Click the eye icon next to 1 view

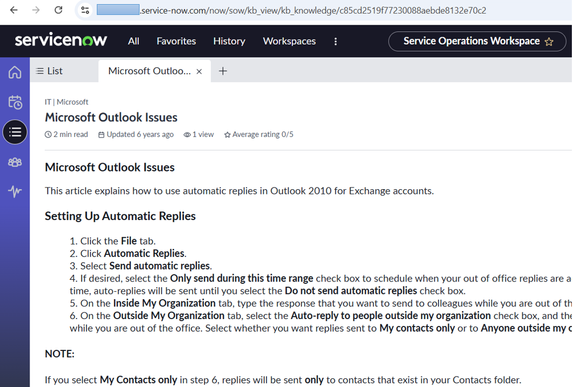187,135
